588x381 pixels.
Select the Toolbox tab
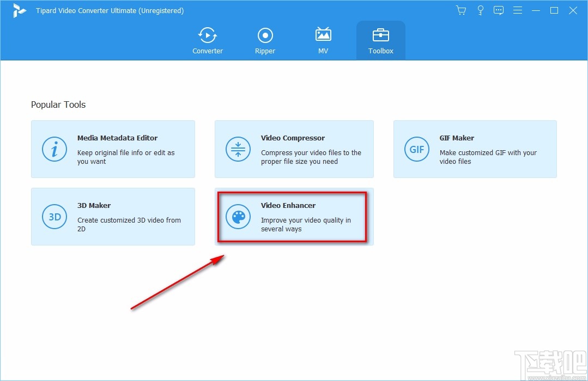tap(380, 40)
